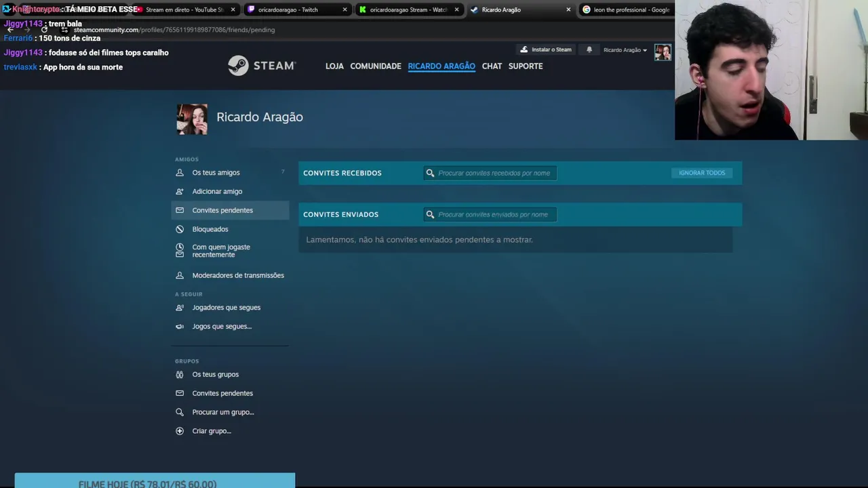Open the Bloqueados list
This screenshot has height=488, width=868.
click(210, 230)
